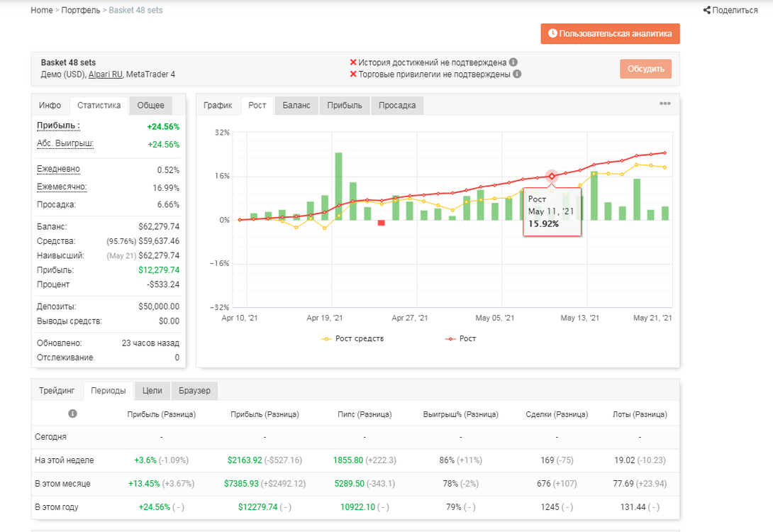Click red X before История достижений
The width and height of the screenshot is (773, 532).
point(353,62)
